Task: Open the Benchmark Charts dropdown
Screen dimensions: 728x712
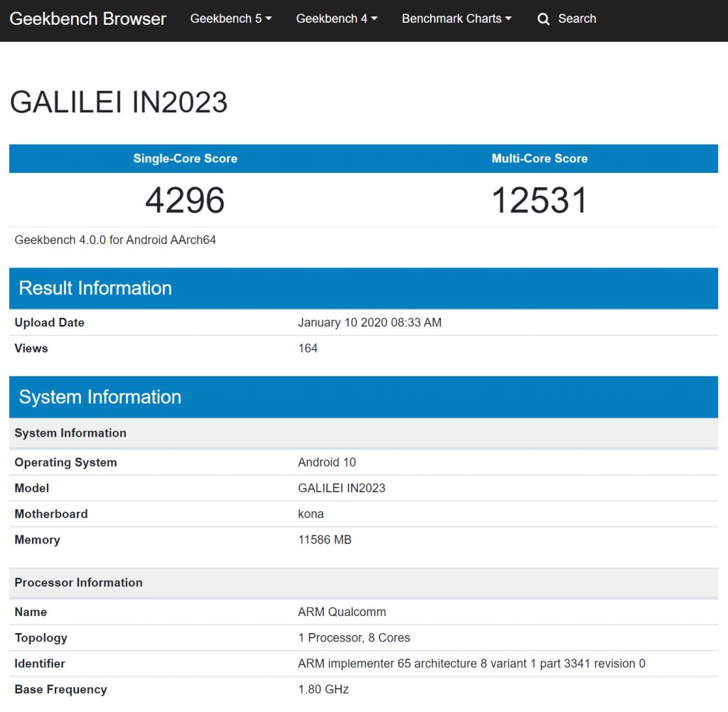Action: [456, 19]
